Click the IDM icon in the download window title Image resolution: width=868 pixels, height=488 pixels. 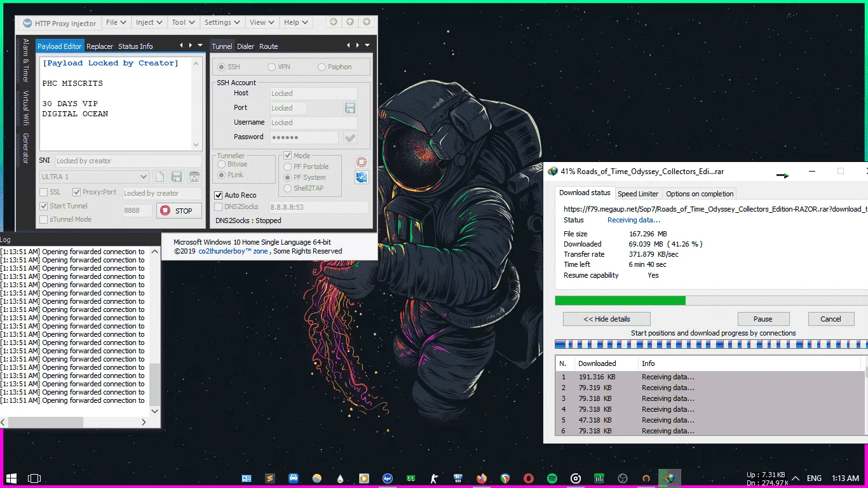point(553,172)
